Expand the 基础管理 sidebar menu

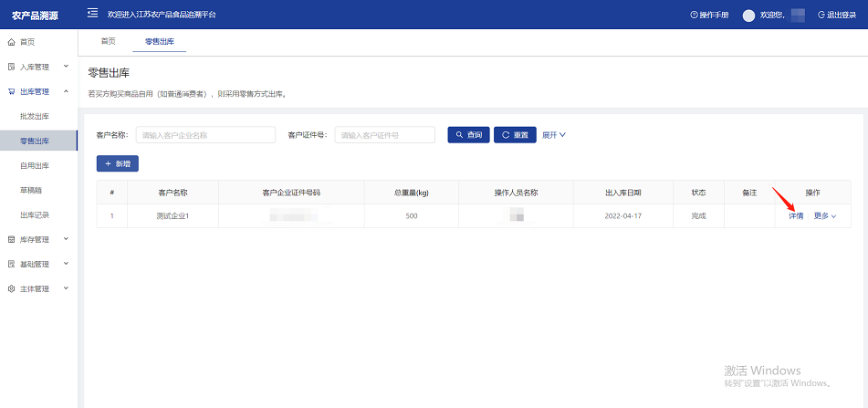pyautogui.click(x=38, y=264)
